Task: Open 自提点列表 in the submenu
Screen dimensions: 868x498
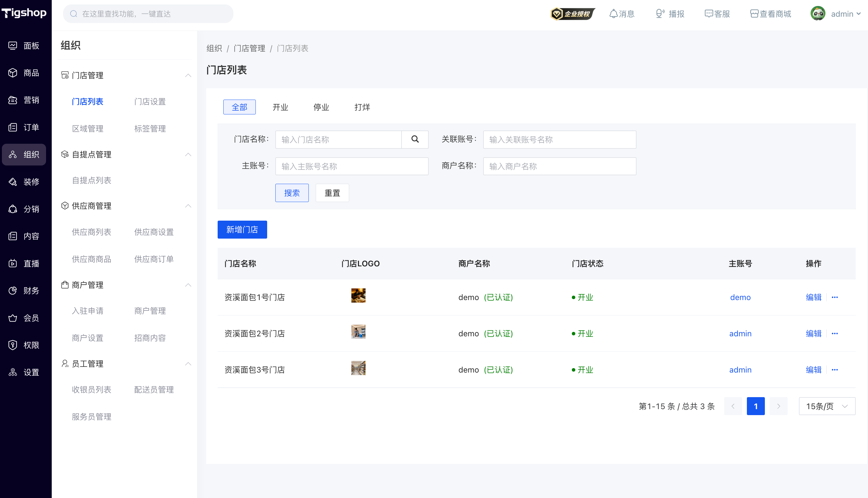Action: coord(91,180)
